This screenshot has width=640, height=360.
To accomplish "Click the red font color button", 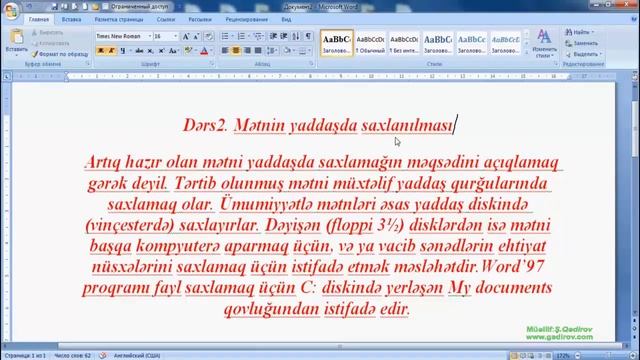I will [x=204, y=51].
